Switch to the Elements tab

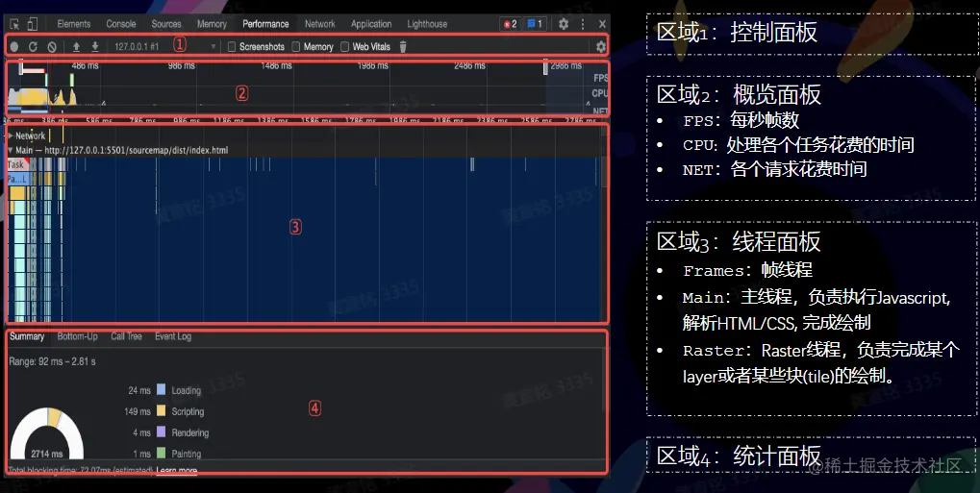pos(74,24)
